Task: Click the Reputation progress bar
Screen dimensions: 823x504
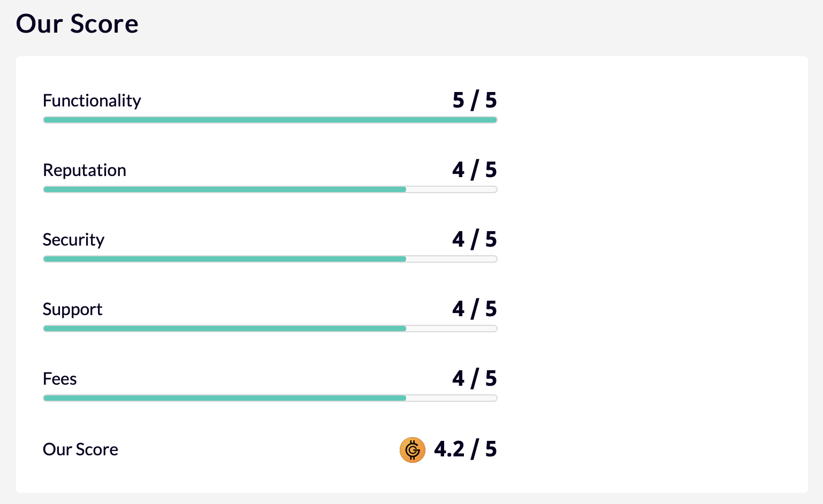Action: pos(270,189)
